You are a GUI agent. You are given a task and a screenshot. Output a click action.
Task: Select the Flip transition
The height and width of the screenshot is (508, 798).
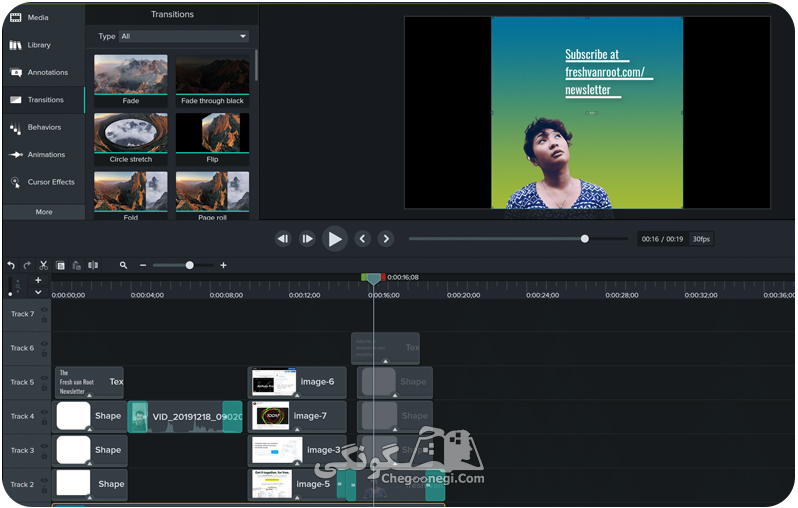[212, 138]
